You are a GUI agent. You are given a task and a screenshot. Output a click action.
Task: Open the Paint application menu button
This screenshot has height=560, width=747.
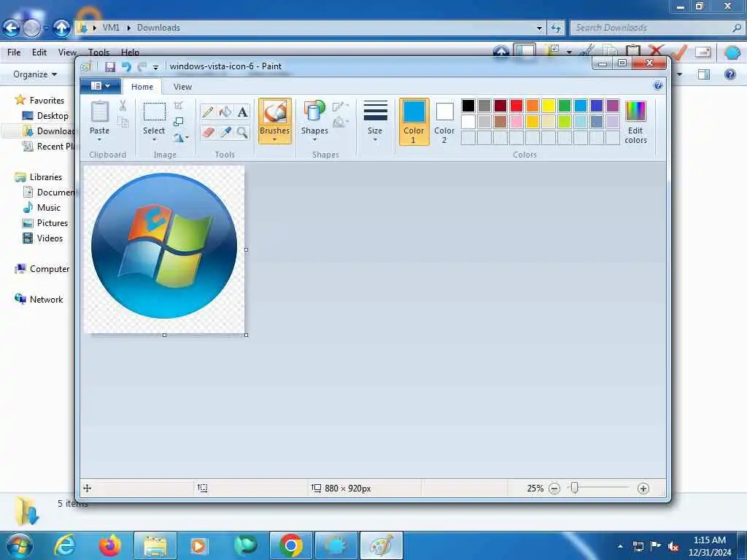coord(100,86)
